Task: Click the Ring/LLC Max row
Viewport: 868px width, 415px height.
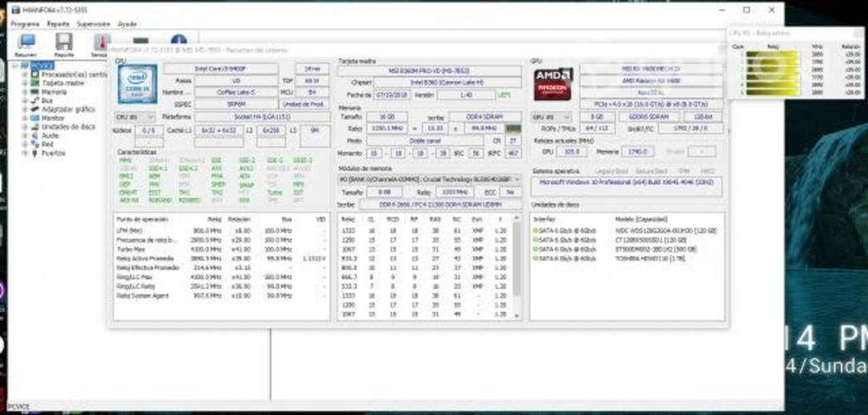Action: tap(222, 276)
